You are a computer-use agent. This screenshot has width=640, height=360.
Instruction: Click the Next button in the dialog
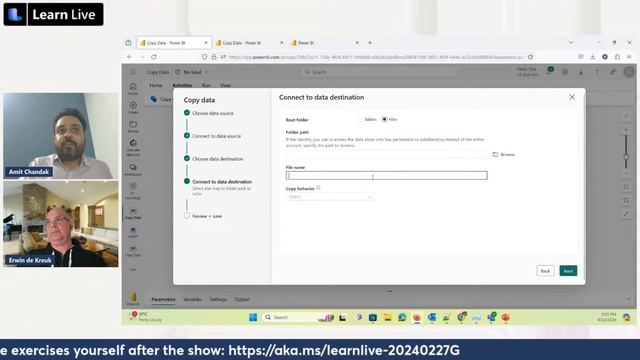point(568,271)
